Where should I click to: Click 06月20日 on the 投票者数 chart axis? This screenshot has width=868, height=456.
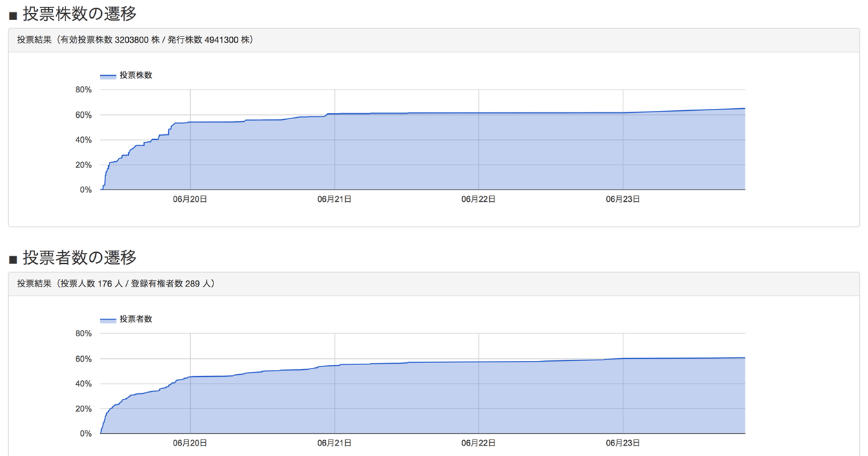point(190,443)
